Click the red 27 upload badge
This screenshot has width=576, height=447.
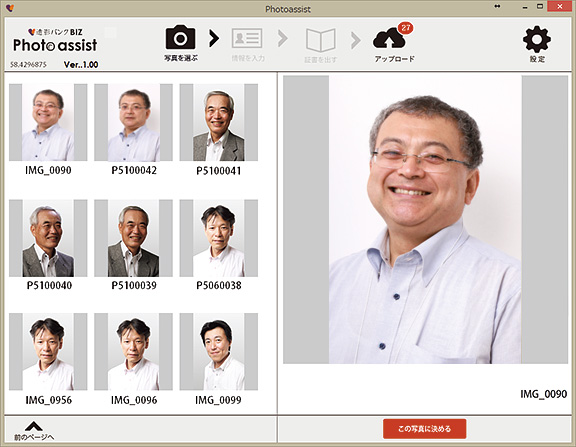point(406,28)
